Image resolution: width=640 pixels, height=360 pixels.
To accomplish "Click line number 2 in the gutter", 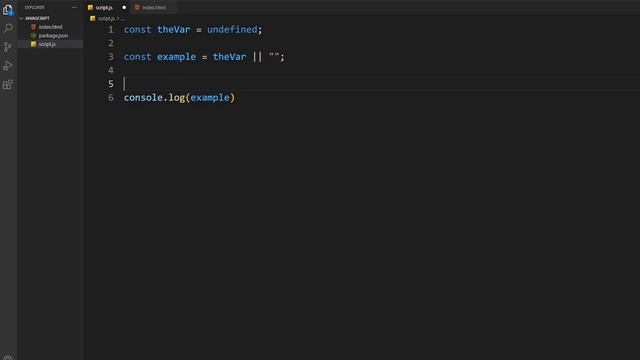I will (x=111, y=43).
